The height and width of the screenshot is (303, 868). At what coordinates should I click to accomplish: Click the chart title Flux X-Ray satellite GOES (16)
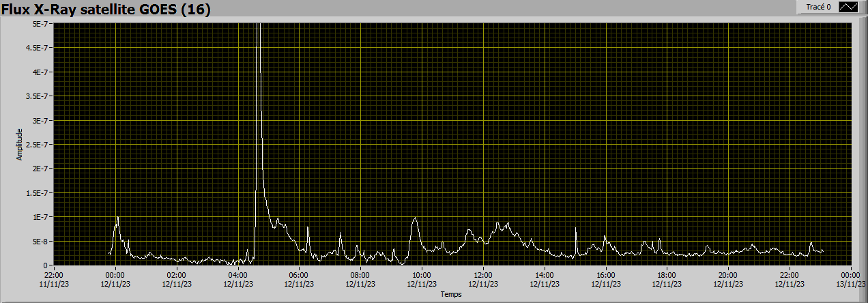click(106, 10)
